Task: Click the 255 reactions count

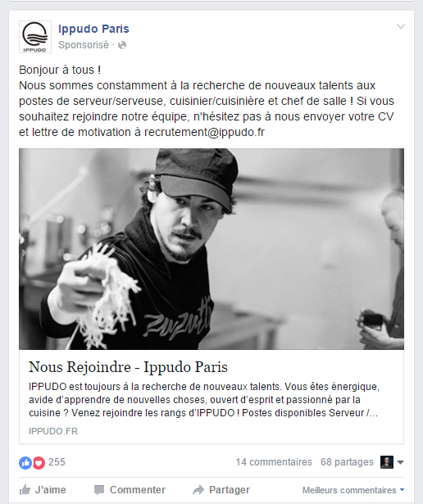Action: point(57,462)
